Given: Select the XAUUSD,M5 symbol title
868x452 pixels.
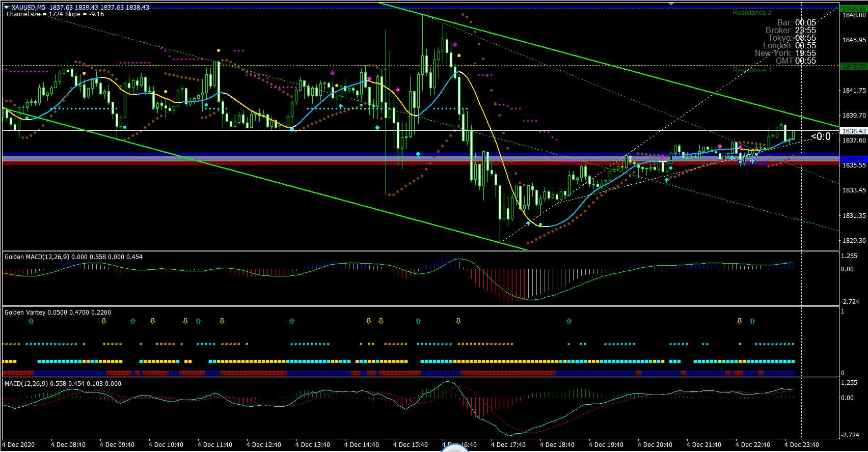Looking at the screenshot, I should pos(28,7).
